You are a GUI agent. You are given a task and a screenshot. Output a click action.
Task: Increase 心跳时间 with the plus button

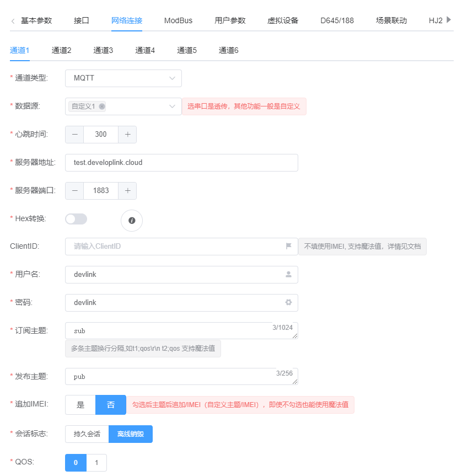127,134
